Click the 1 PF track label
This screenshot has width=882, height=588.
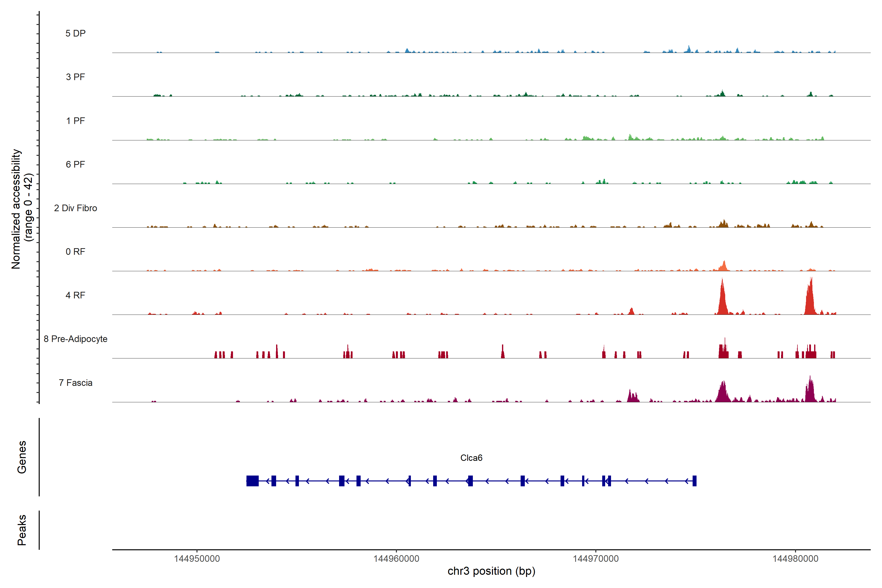[x=75, y=121]
